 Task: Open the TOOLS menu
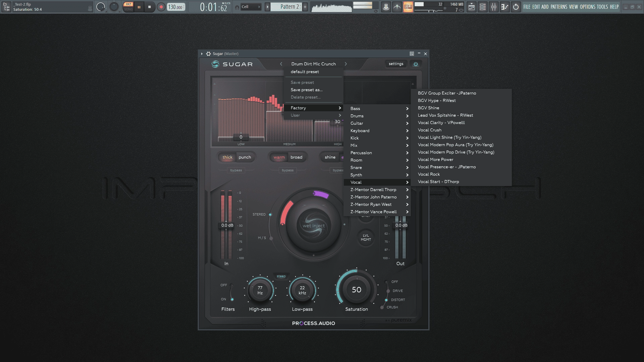tap(602, 7)
